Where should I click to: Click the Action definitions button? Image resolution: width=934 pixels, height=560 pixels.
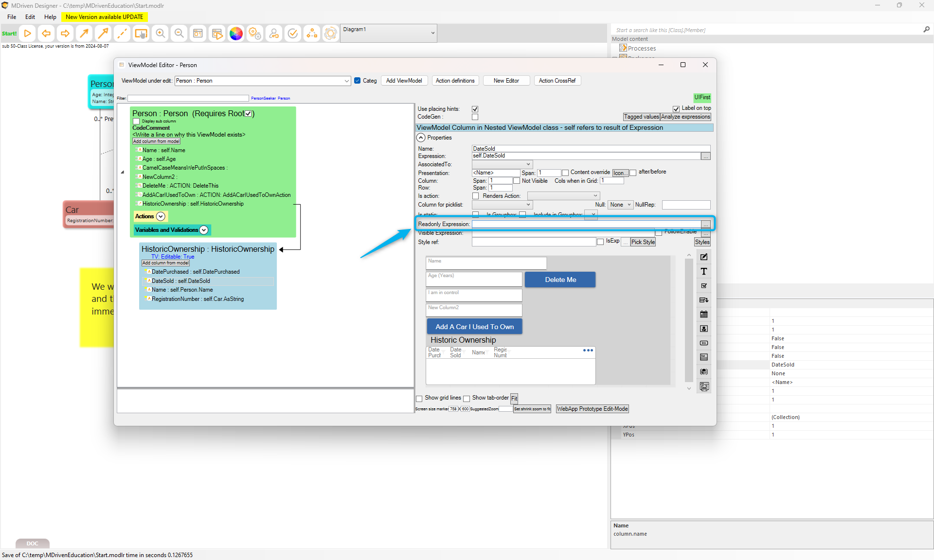(x=455, y=81)
